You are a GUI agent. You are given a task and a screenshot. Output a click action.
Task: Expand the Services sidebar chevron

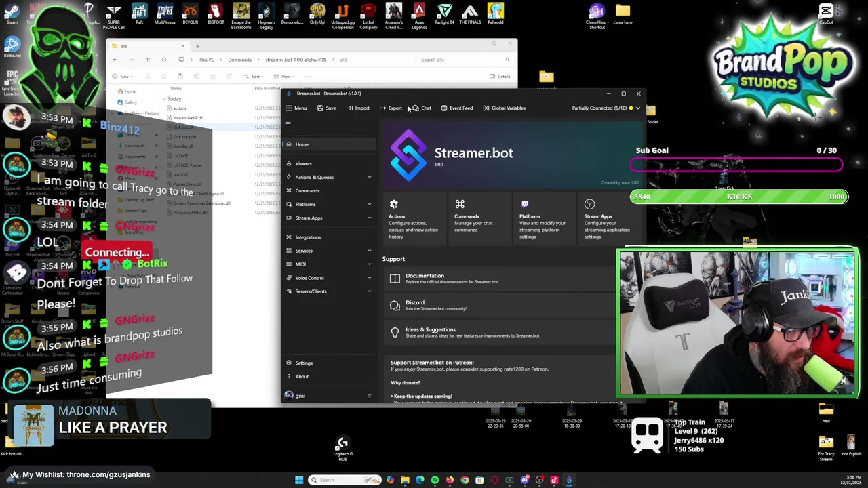pos(370,251)
